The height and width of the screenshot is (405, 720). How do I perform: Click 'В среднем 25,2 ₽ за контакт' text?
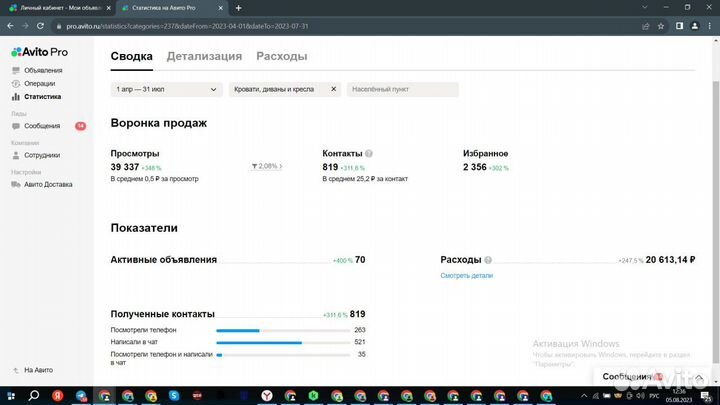click(x=365, y=179)
